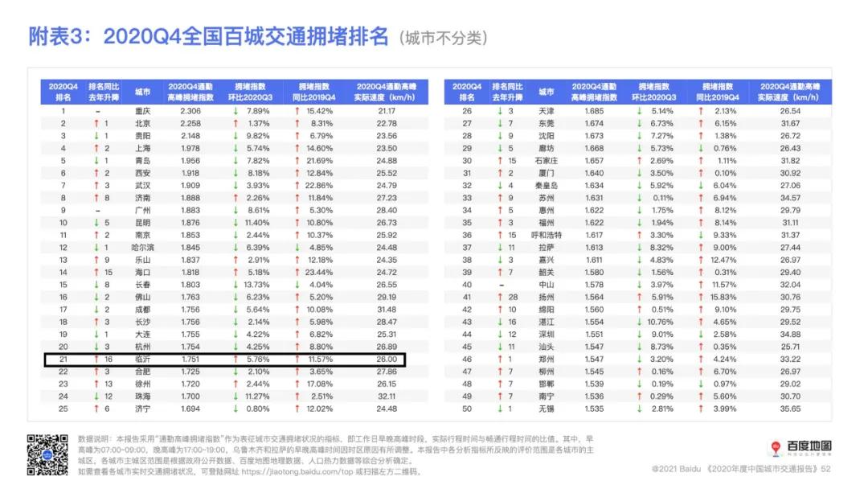Click the city cell '长沙'
868x489 pixels.
click(143, 322)
